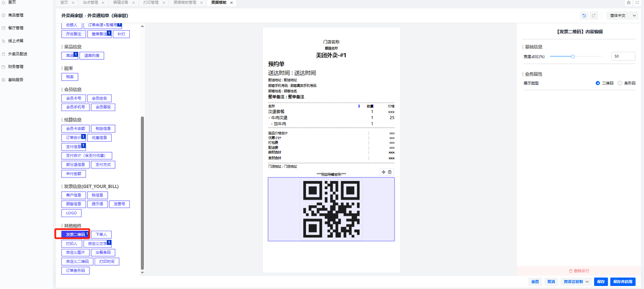Open the 简体中文 language dropdown
Image resolution: width=644 pixels, height=289 pixels.
pyautogui.click(x=623, y=16)
